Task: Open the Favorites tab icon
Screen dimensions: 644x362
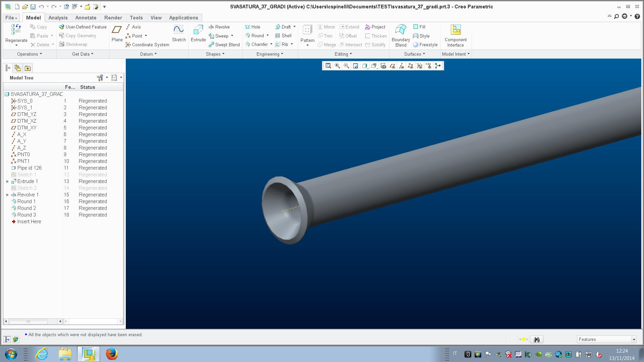Action: pyautogui.click(x=28, y=68)
